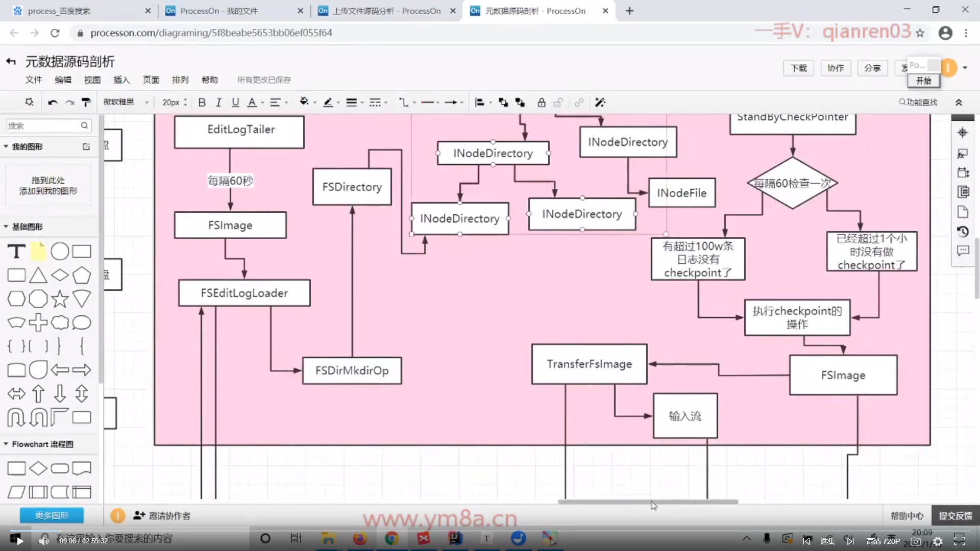
Task: Open the 插入 menu
Action: 121,80
